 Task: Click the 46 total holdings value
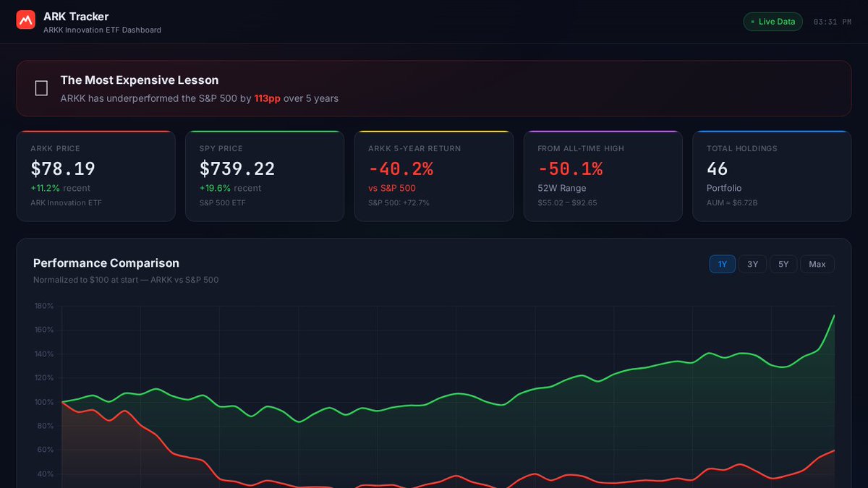(718, 169)
